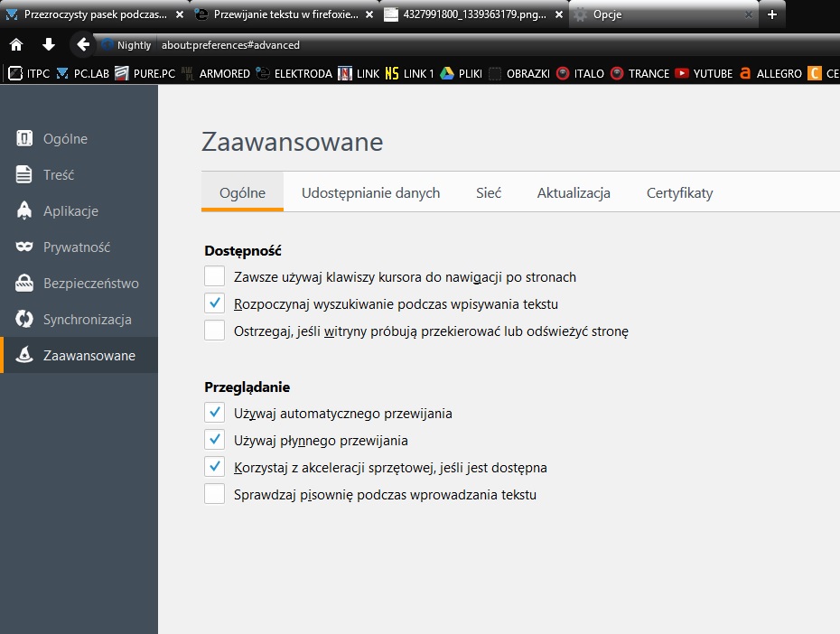Open the ITALO bookmark

[x=580, y=73]
